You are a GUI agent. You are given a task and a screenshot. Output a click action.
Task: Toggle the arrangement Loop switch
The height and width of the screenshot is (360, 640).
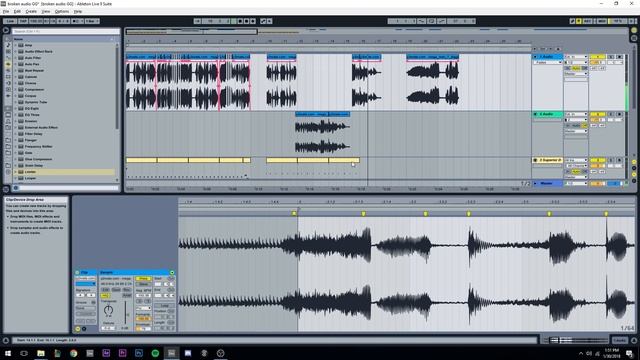pyautogui.click(x=431, y=21)
